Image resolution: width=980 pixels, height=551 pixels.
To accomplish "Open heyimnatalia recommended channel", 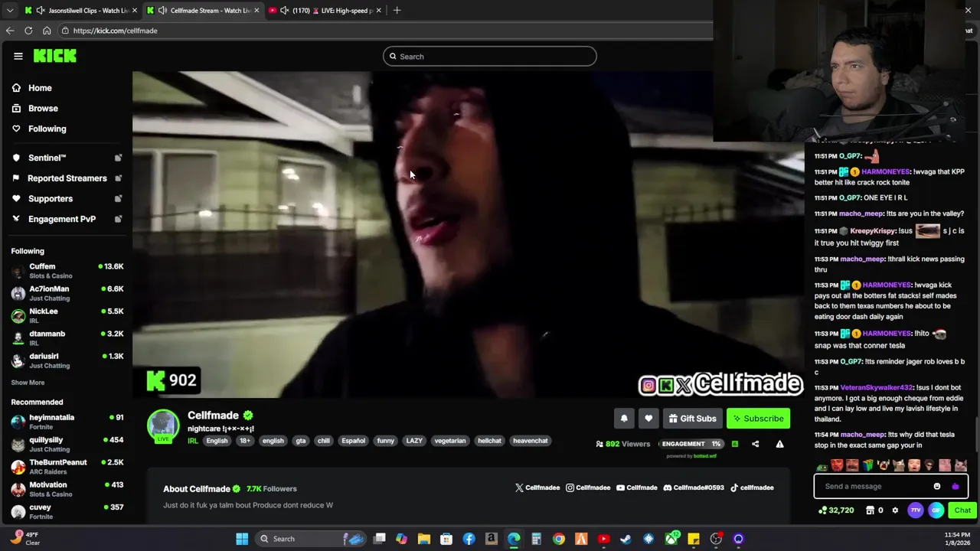I will point(67,422).
